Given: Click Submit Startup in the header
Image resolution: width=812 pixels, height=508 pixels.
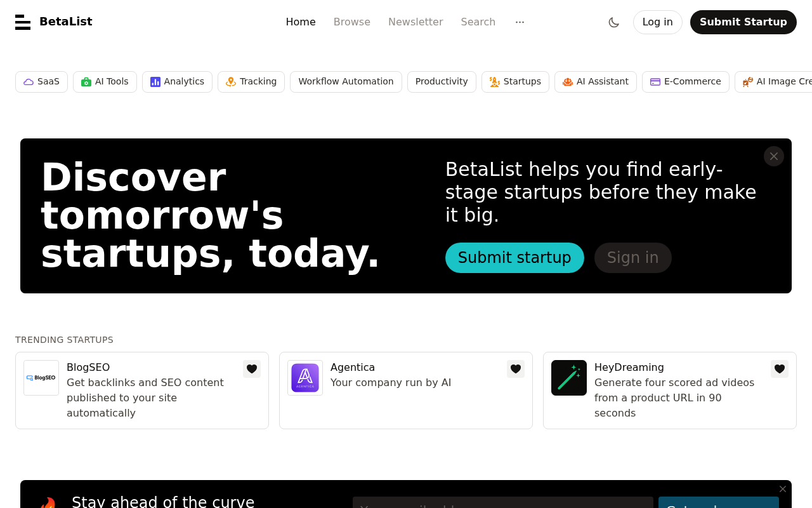Looking at the screenshot, I should click(x=743, y=22).
